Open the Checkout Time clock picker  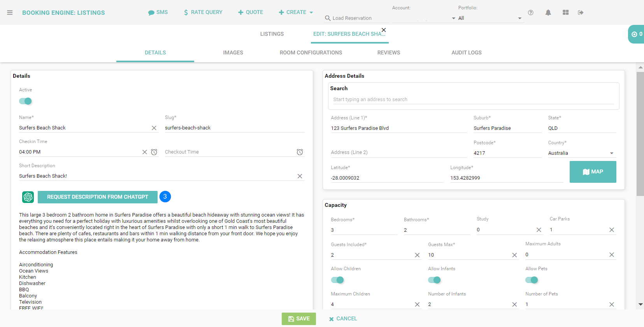tap(300, 152)
